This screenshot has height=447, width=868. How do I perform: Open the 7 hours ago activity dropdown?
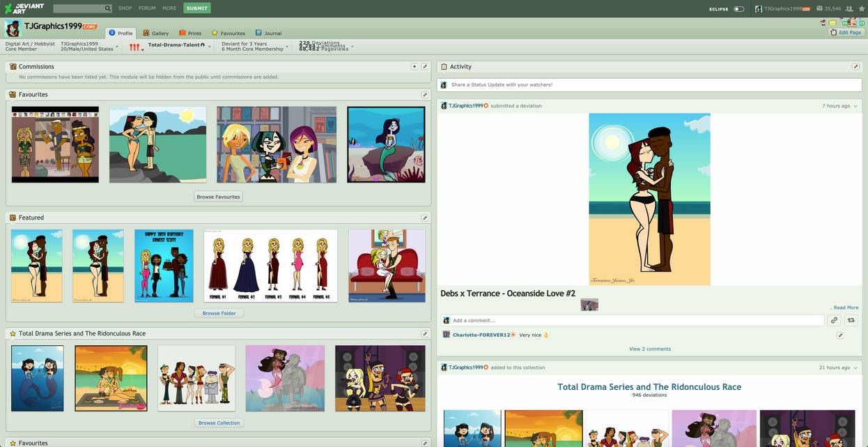pyautogui.click(x=856, y=106)
